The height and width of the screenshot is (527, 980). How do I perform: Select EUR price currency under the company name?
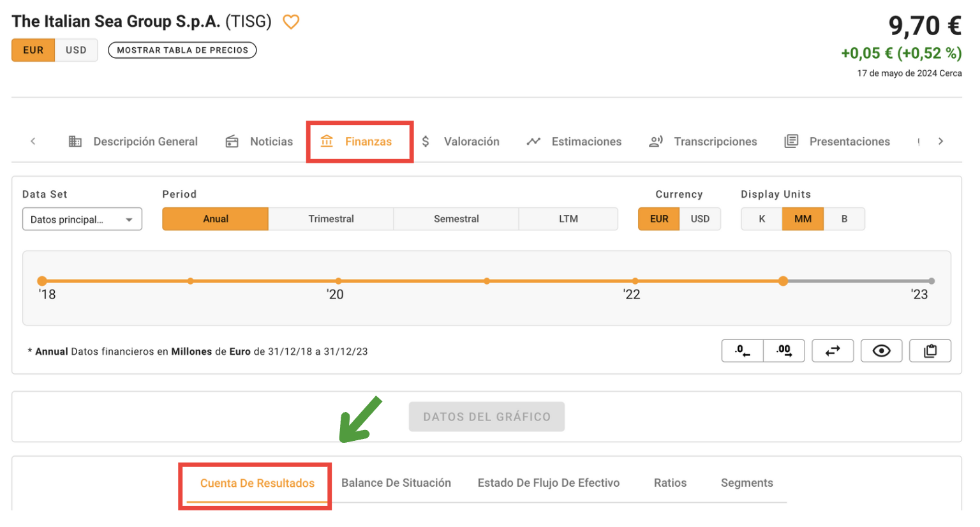(x=33, y=50)
